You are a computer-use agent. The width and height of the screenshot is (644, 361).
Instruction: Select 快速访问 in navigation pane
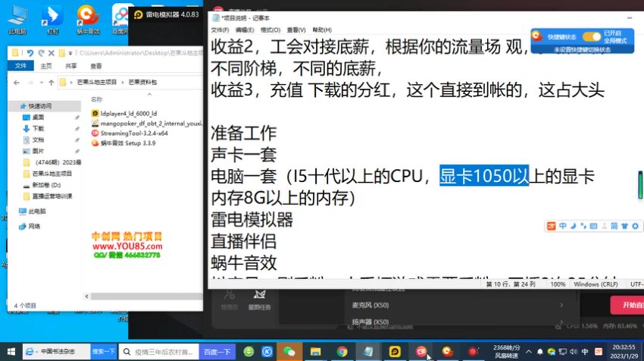click(40, 106)
